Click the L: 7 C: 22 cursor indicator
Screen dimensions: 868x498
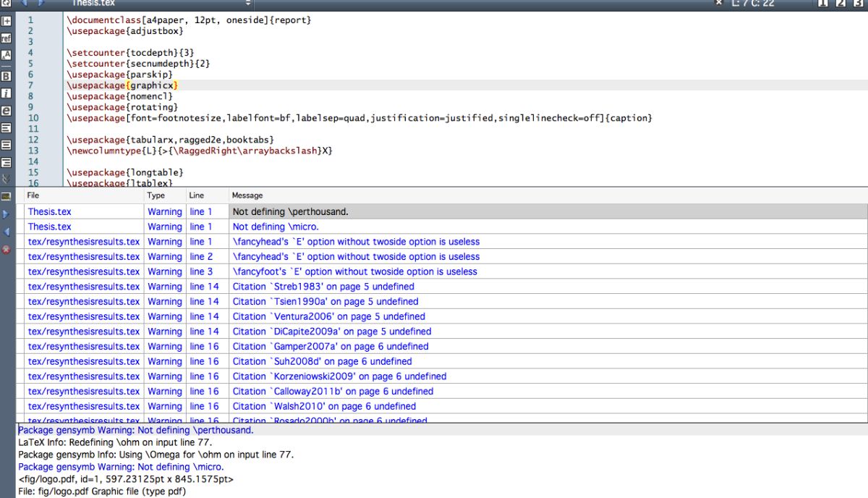pos(753,3)
